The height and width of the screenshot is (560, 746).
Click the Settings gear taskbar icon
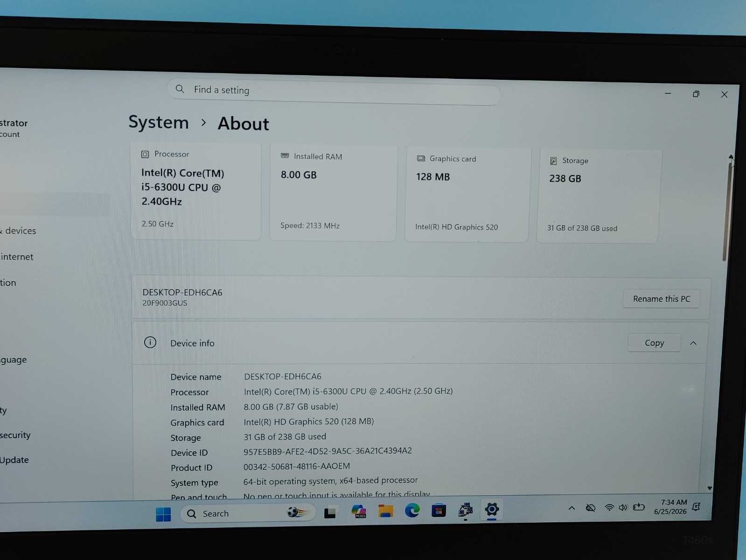[x=492, y=509]
